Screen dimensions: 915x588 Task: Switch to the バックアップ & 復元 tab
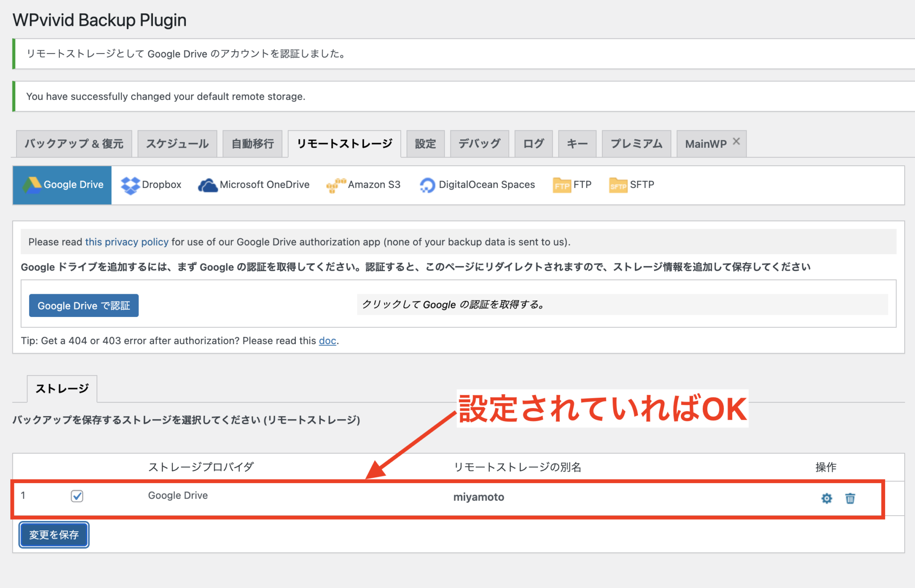(73, 143)
